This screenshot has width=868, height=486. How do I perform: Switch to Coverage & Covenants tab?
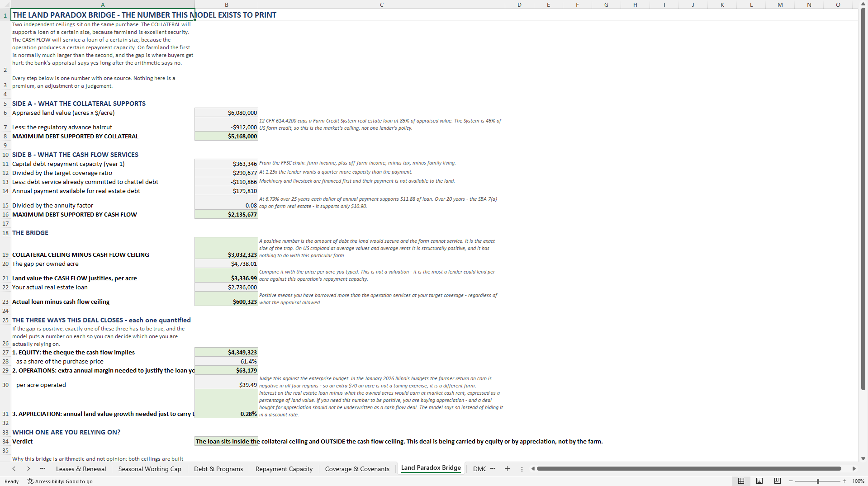coord(357,469)
